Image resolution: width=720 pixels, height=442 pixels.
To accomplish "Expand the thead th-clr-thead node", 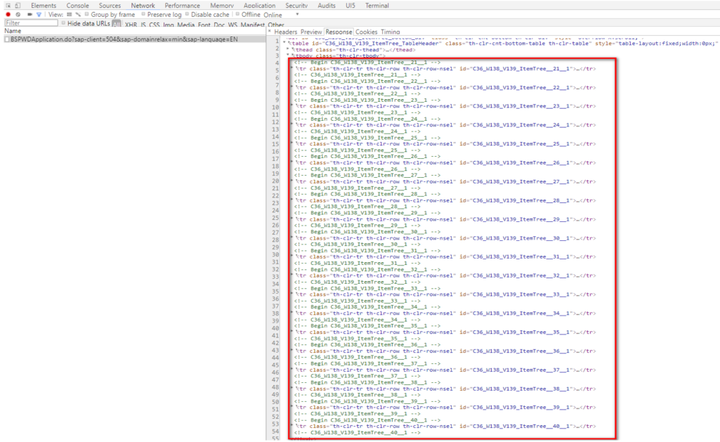I will point(288,49).
